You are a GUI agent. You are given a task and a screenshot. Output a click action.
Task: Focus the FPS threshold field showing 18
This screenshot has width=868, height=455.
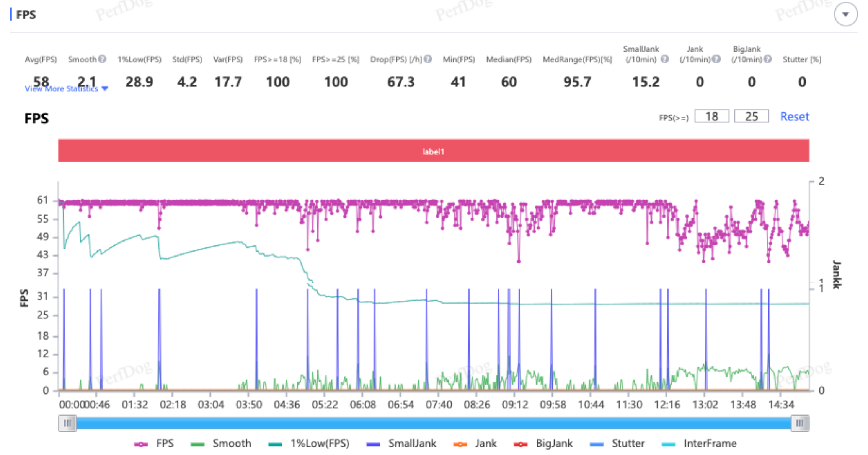[712, 116]
